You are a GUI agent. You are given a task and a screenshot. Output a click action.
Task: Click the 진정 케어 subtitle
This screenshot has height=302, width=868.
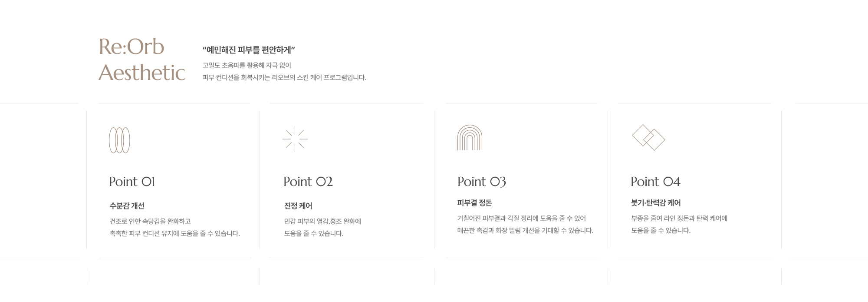click(298, 206)
